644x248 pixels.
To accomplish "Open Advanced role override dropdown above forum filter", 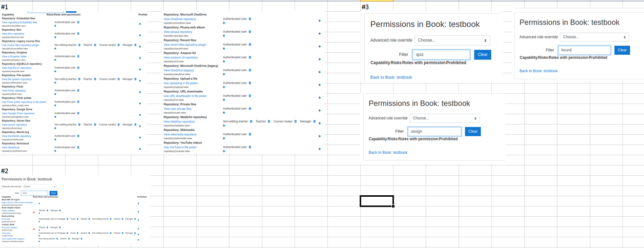I will [x=595, y=37].
